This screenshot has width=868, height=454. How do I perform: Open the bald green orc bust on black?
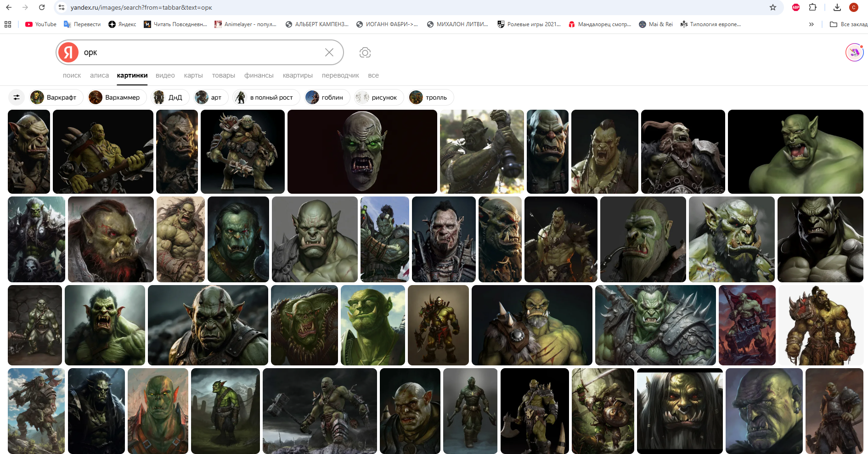coord(795,151)
